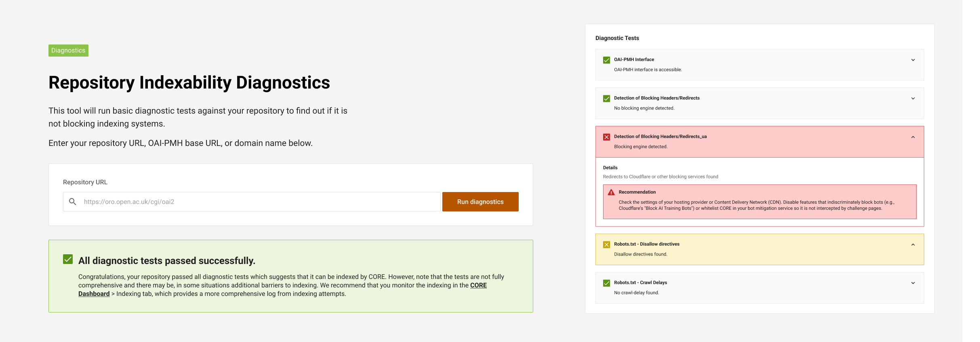Viewport: 980px width, 342px height.
Task: Click the Repository Indexability Diagnostics heading
Action: click(x=189, y=82)
